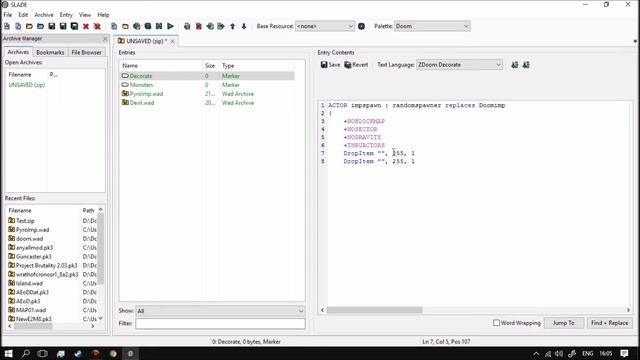The height and width of the screenshot is (360, 640).
Task: Select Guncaster.pk3 in Recent Files
Action: [x=33, y=257]
